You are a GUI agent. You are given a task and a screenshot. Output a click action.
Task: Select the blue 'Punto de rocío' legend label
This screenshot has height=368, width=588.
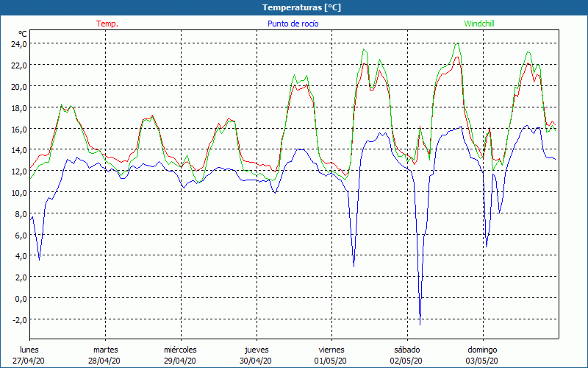click(293, 24)
